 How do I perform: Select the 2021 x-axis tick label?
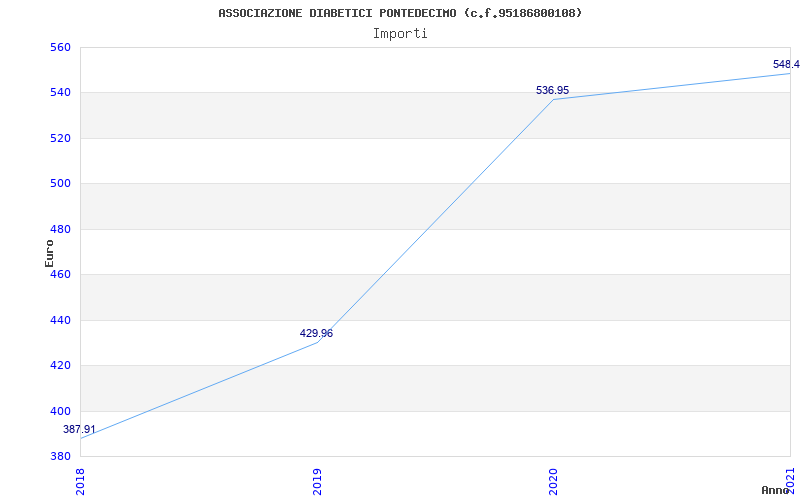point(789,480)
